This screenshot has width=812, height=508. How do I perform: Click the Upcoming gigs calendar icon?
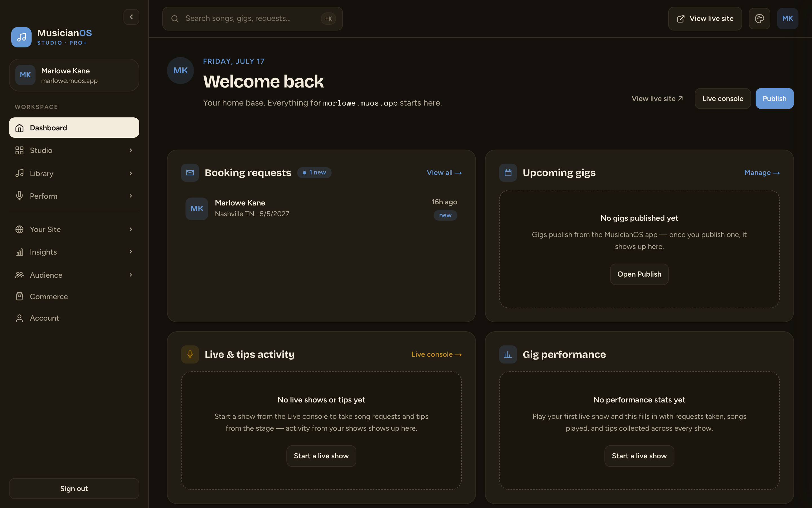coord(508,173)
